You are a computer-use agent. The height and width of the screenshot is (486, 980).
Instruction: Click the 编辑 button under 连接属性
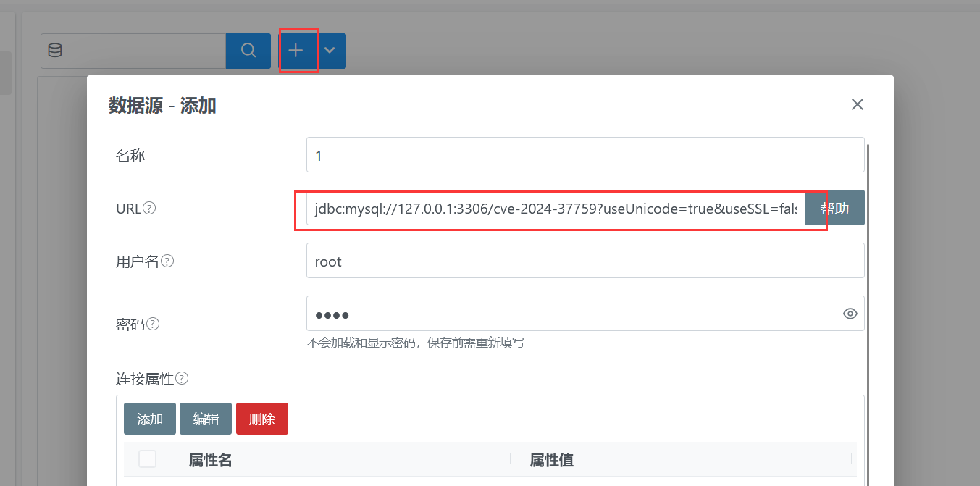click(206, 419)
